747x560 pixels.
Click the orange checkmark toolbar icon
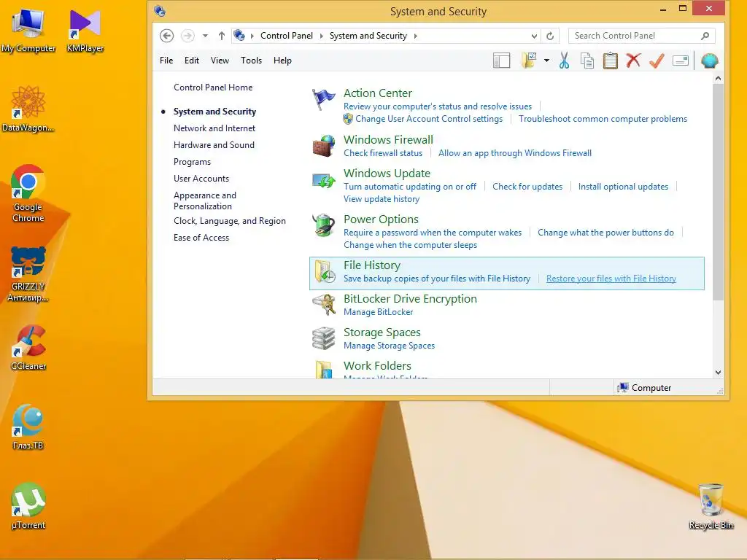tap(657, 61)
